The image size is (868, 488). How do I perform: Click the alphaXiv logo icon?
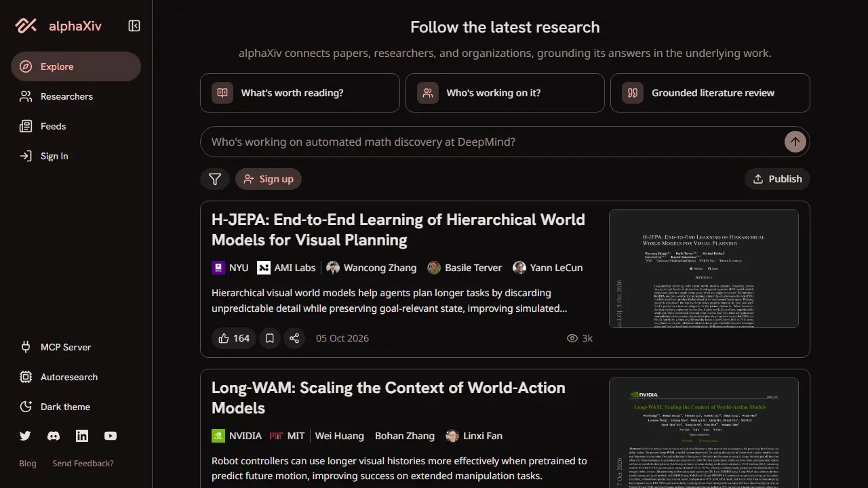pos(26,26)
